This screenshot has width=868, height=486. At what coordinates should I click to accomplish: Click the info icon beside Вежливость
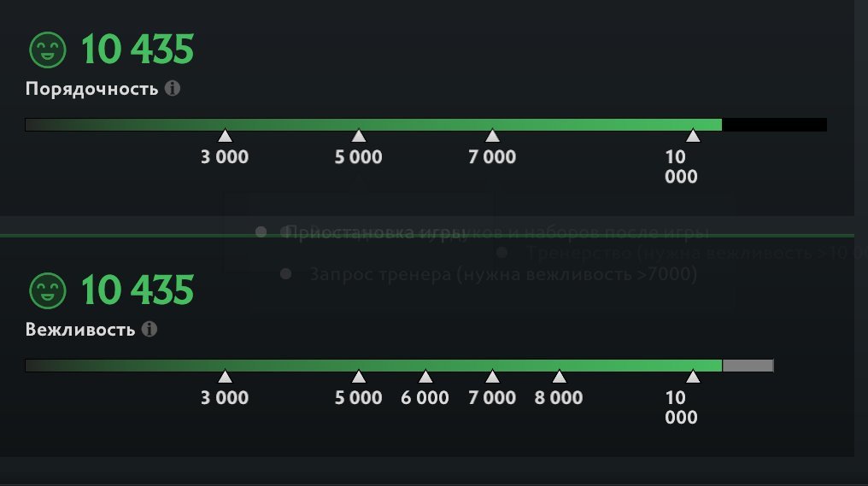(x=149, y=329)
